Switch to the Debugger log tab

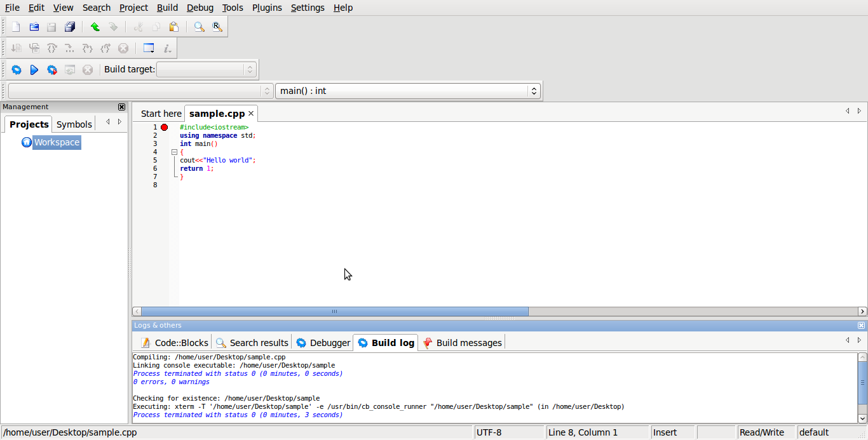click(x=323, y=343)
